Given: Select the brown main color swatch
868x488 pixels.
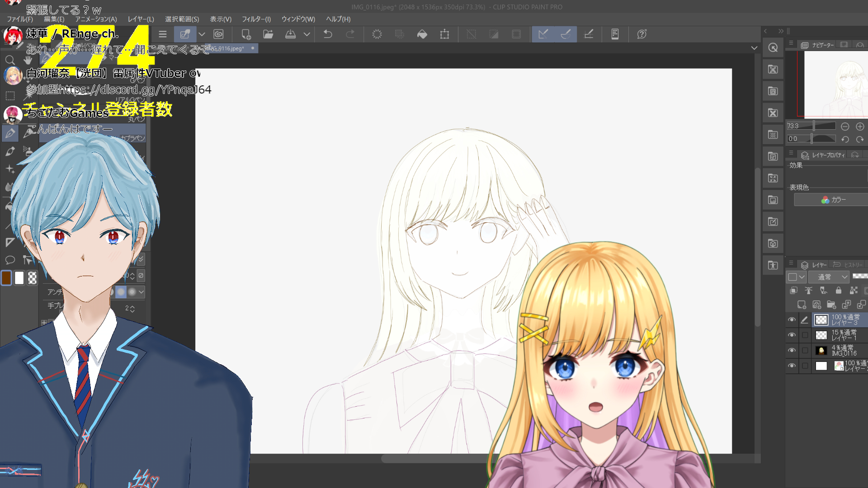Looking at the screenshot, I should pyautogui.click(x=6, y=278).
